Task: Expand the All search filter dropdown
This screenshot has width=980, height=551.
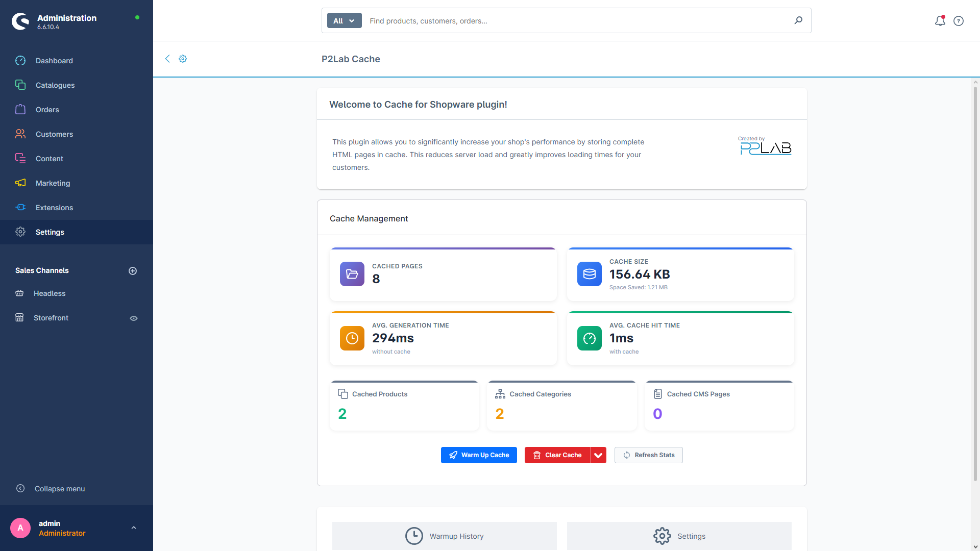Action: (344, 21)
